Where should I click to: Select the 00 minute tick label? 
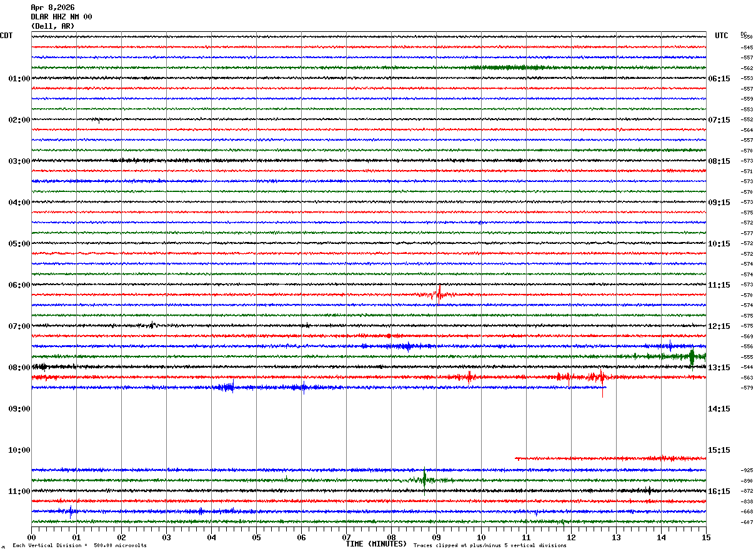point(31,537)
